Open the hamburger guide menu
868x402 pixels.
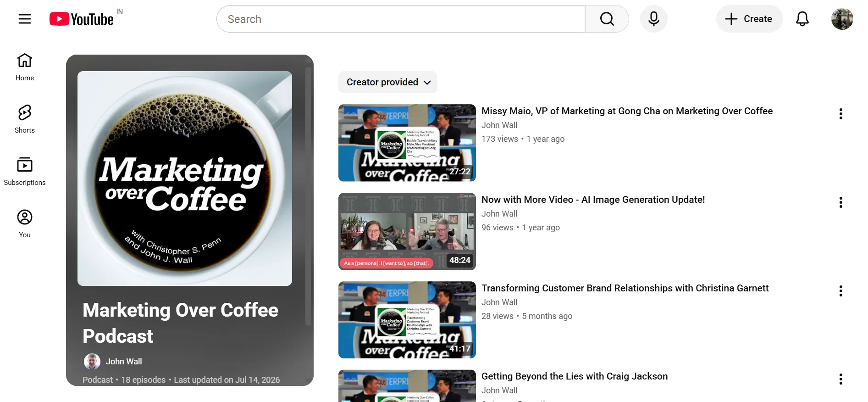[25, 19]
